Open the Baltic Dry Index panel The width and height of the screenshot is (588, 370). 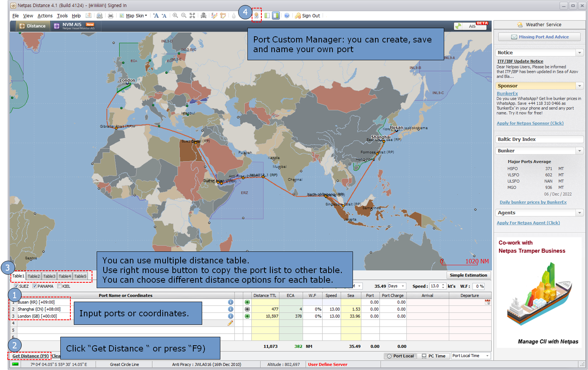539,139
